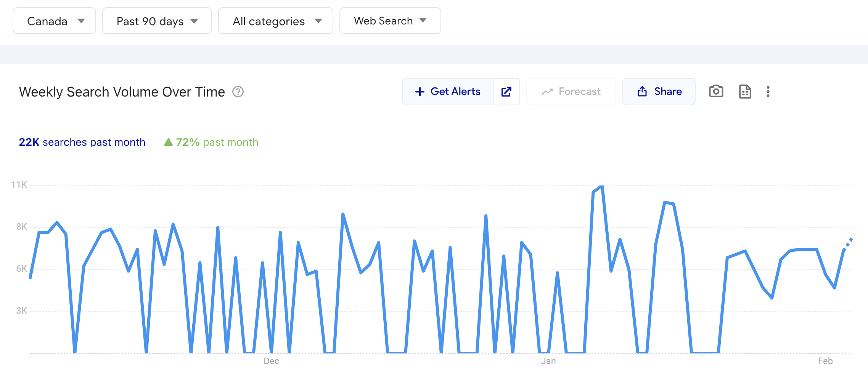This screenshot has height=374, width=868.
Task: Click the Share upload icon
Action: 642,92
